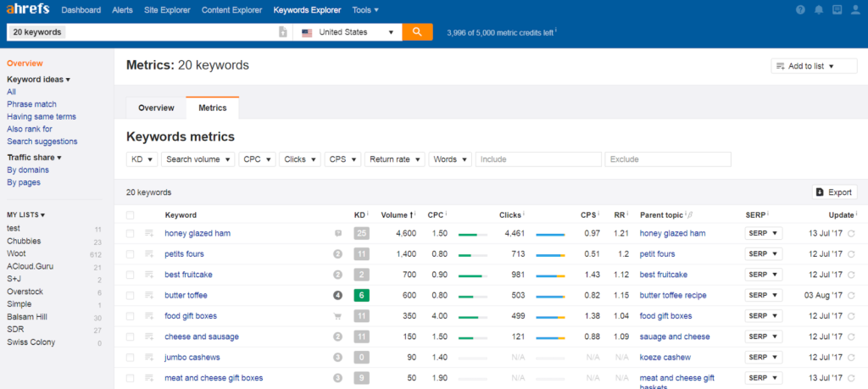Refresh metrics for food gift boxes

point(851,316)
